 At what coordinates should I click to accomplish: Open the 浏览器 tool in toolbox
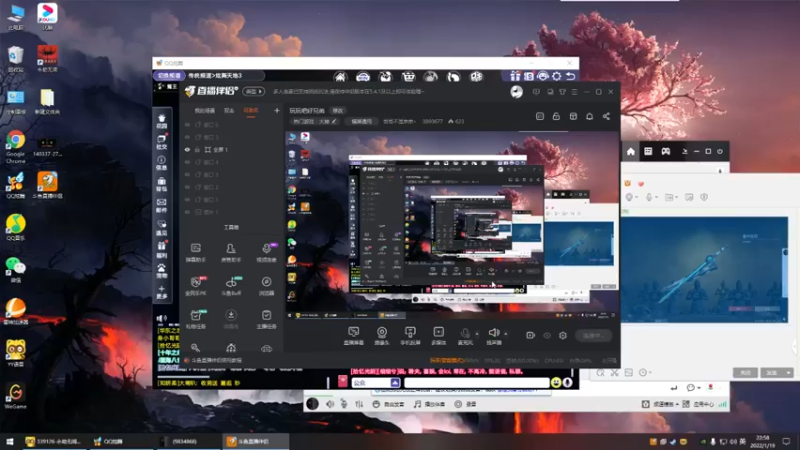[266, 286]
